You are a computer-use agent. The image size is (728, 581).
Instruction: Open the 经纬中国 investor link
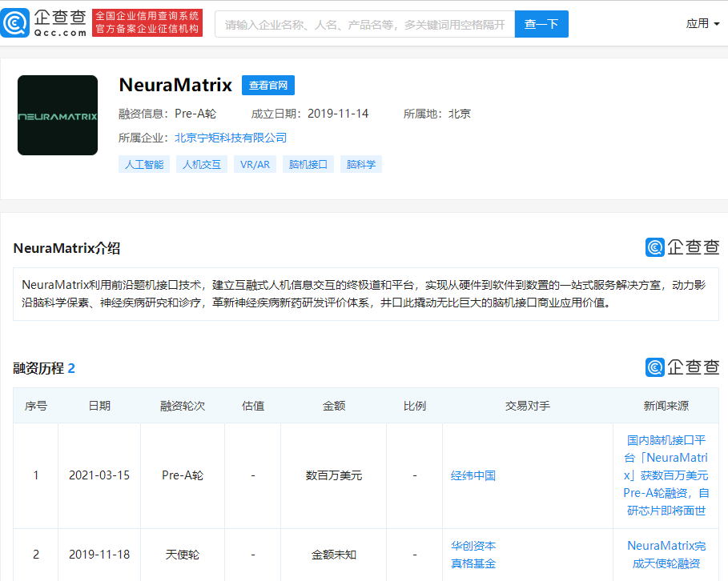[473, 475]
